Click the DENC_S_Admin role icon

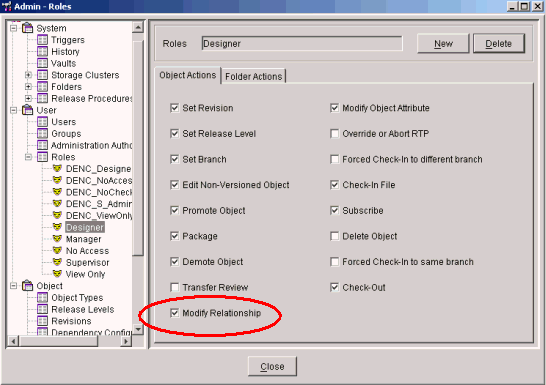[x=57, y=204]
